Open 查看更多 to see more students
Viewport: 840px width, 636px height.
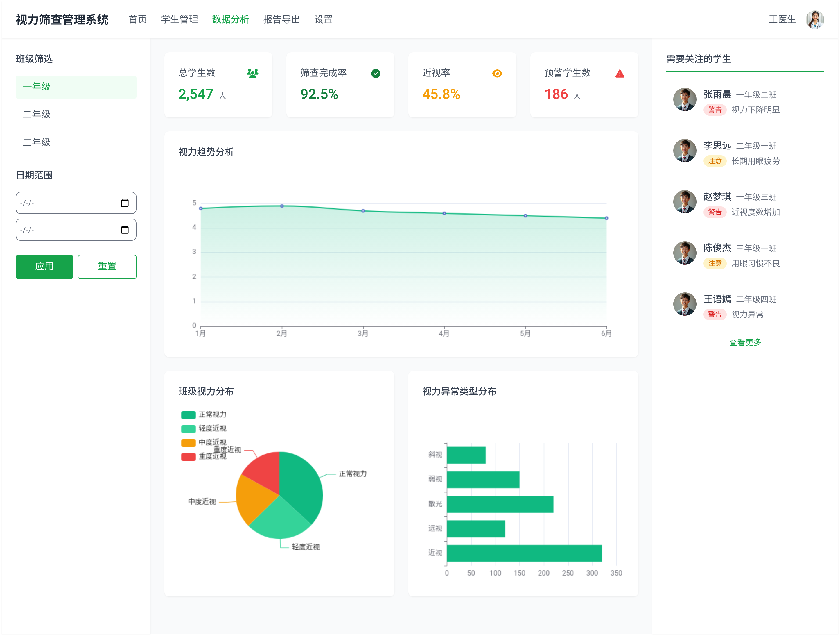[x=745, y=342]
